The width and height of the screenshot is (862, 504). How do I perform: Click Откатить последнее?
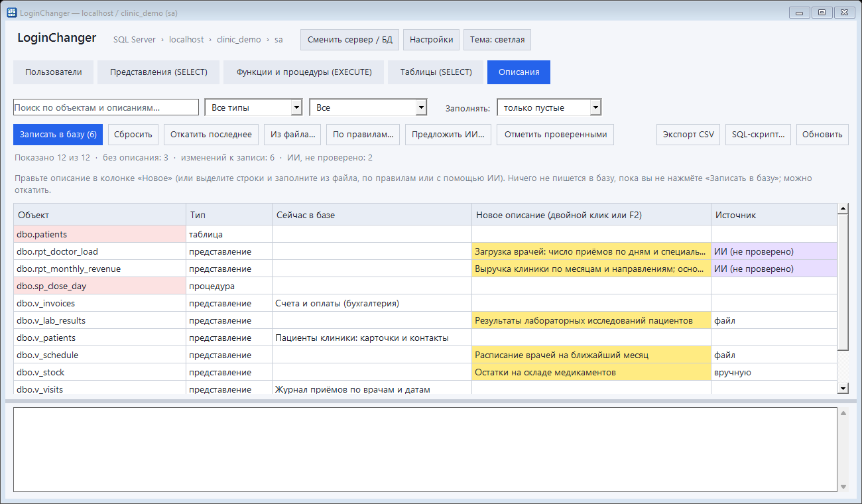pos(211,135)
